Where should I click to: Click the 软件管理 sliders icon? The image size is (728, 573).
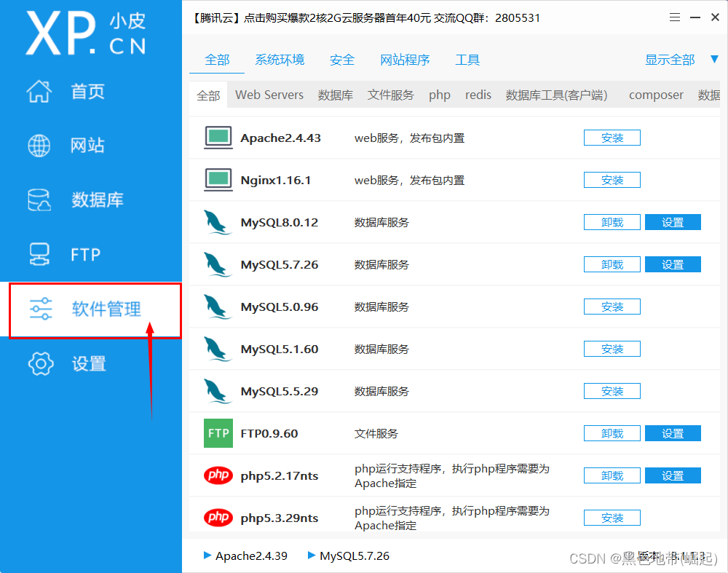click(x=40, y=309)
